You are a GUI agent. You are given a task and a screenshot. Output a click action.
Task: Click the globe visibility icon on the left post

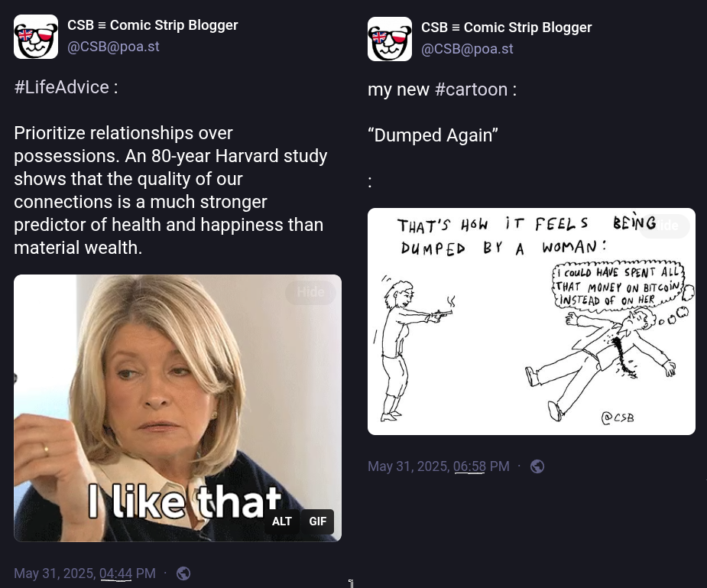tap(183, 573)
